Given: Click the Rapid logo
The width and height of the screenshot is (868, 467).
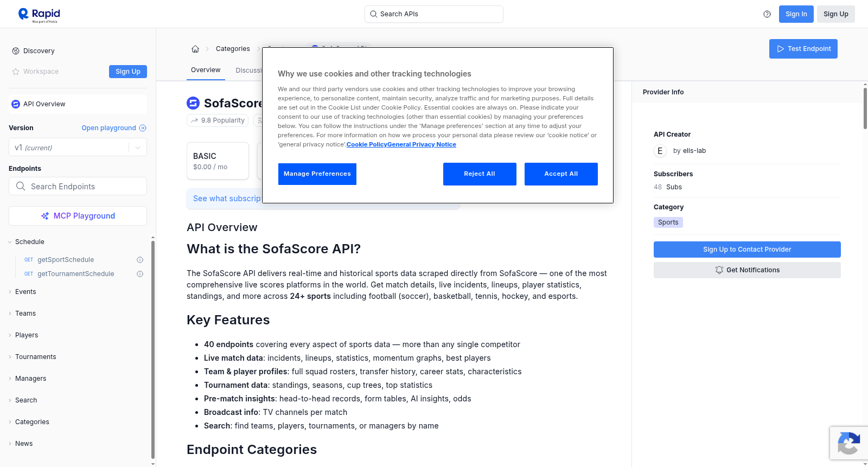Looking at the screenshot, I should coord(39,15).
